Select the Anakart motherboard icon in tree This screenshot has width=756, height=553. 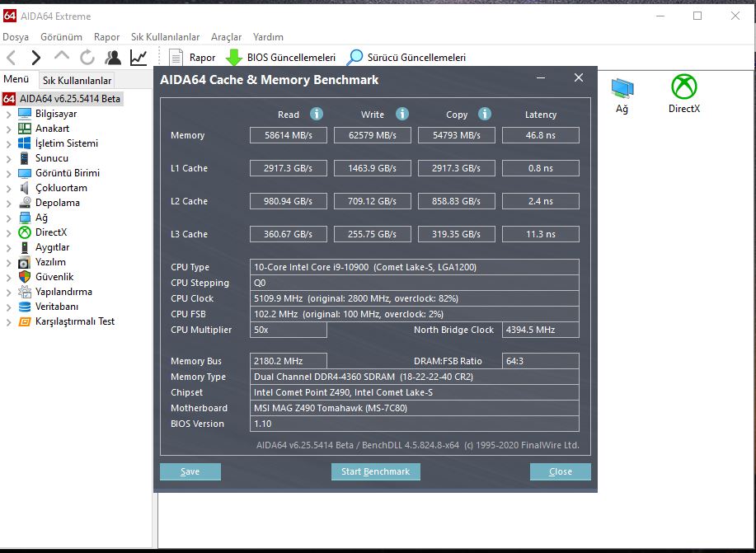(25, 129)
